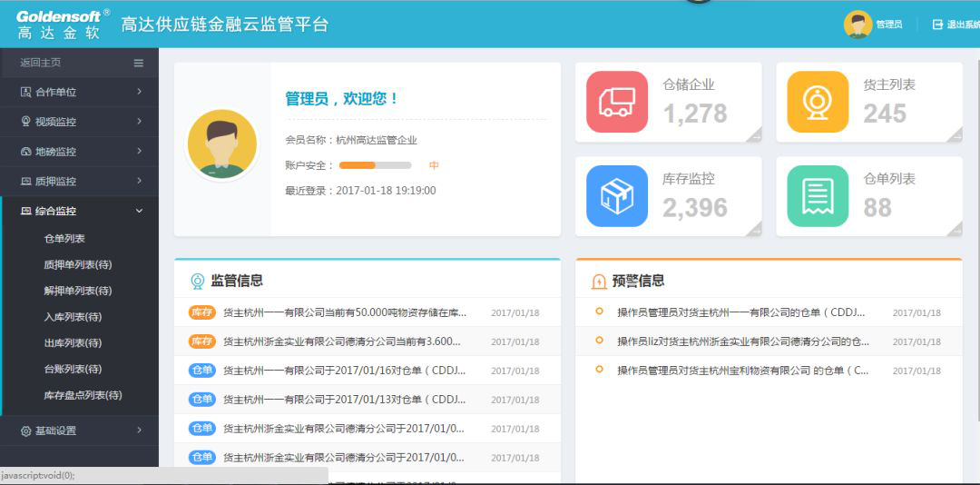Click the green receipt 仓单列表 icon
The height and width of the screenshot is (485, 980).
tap(818, 196)
